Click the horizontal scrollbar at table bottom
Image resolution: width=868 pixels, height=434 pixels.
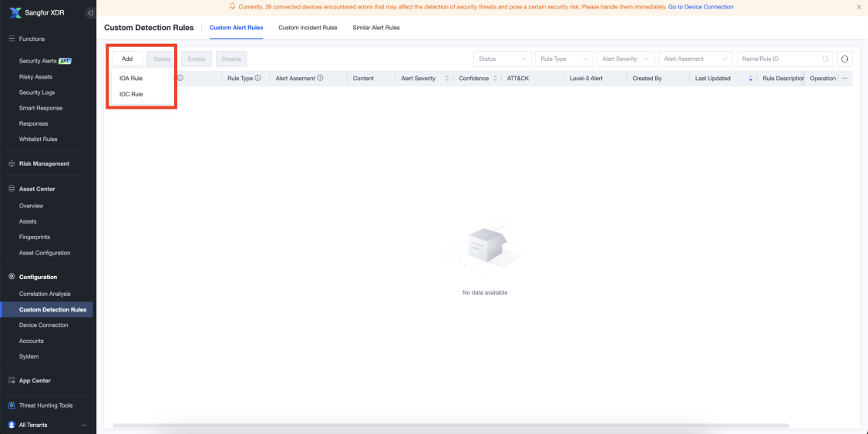point(453,426)
